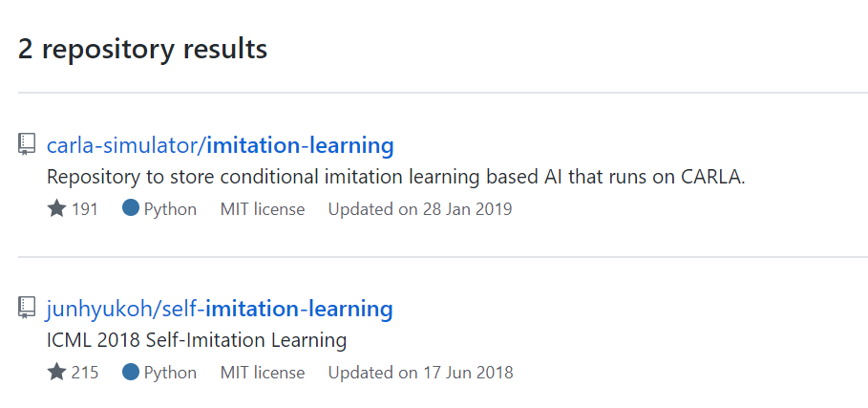Click the bold 'imitation-learning' text in the carla-simulator link
Viewport: 868px width, 408px height.
[x=301, y=145]
